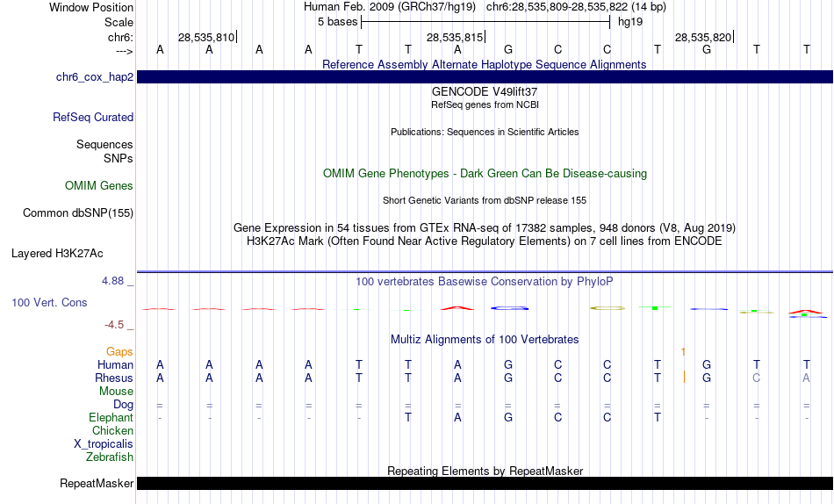This screenshot has width=834, height=504.
Task: Click the blue PhyloP bar under base G
Action: tap(509, 308)
